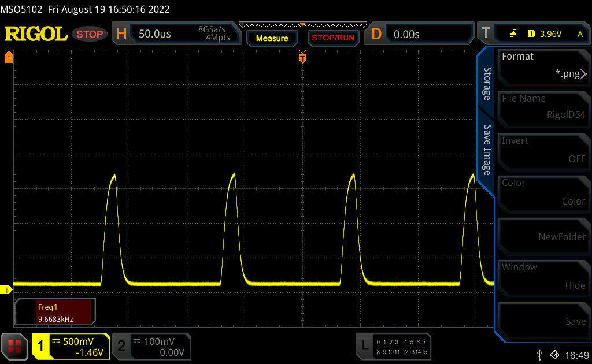The height and width of the screenshot is (364, 592).
Task: Click the red STOP status indicator
Action: 90,34
